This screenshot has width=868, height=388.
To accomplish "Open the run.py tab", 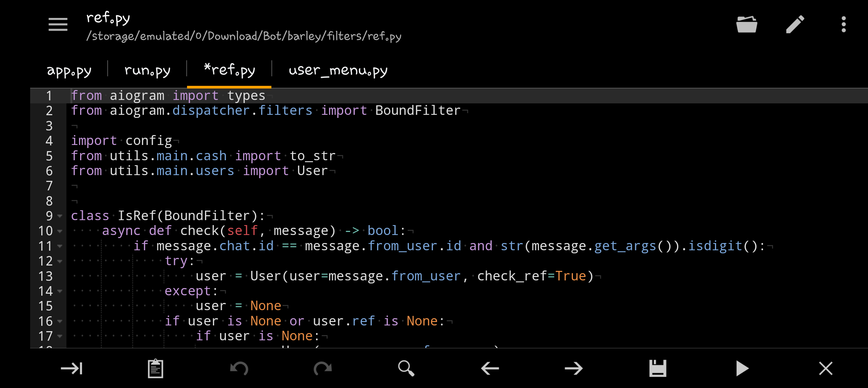I will tap(147, 70).
